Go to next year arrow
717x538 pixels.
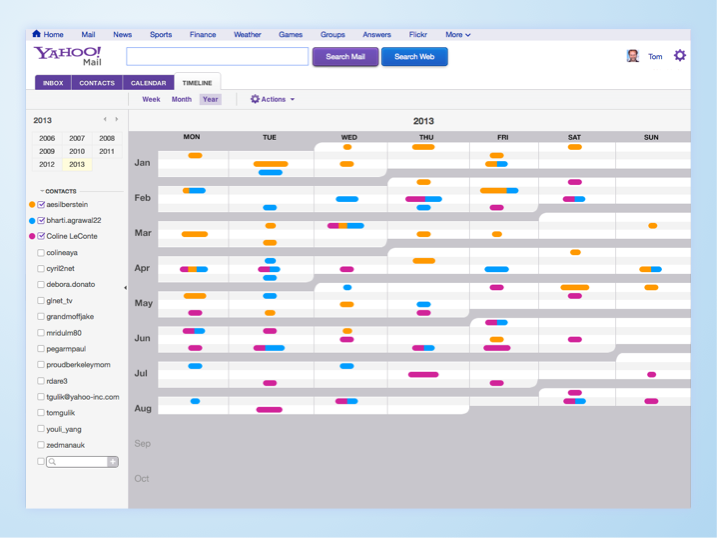pyautogui.click(x=117, y=120)
